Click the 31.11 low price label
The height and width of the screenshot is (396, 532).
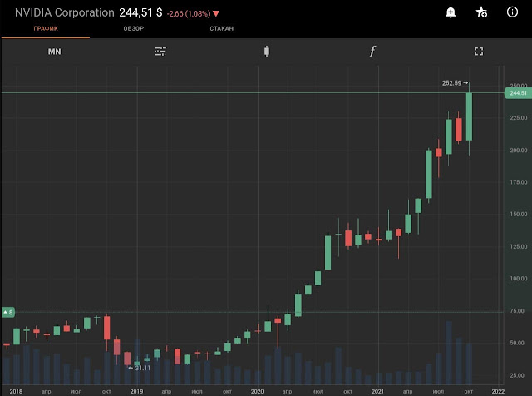(x=142, y=368)
